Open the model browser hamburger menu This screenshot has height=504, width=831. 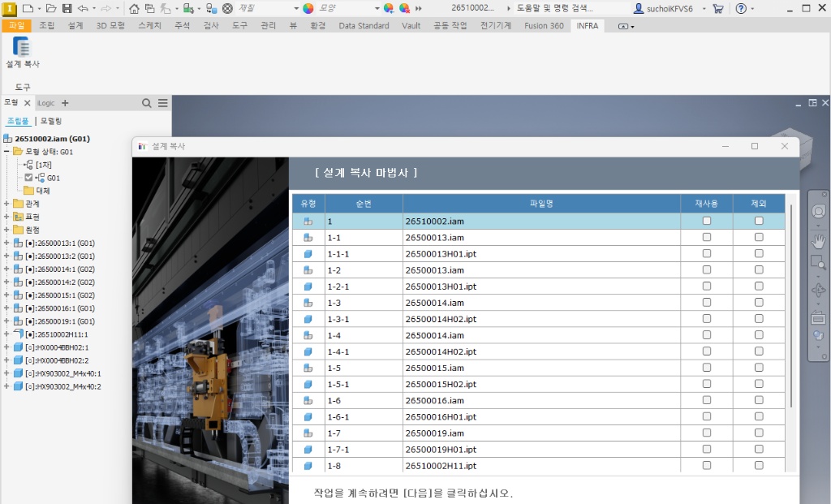tap(162, 103)
